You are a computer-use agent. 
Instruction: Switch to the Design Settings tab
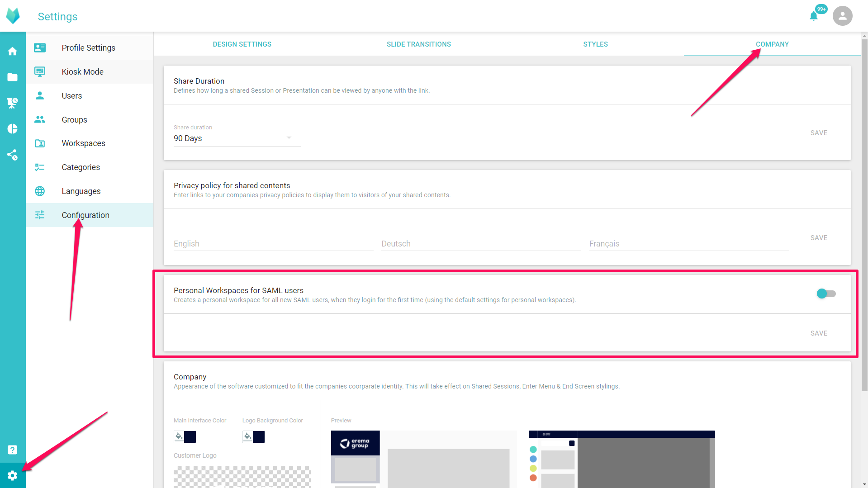(242, 44)
